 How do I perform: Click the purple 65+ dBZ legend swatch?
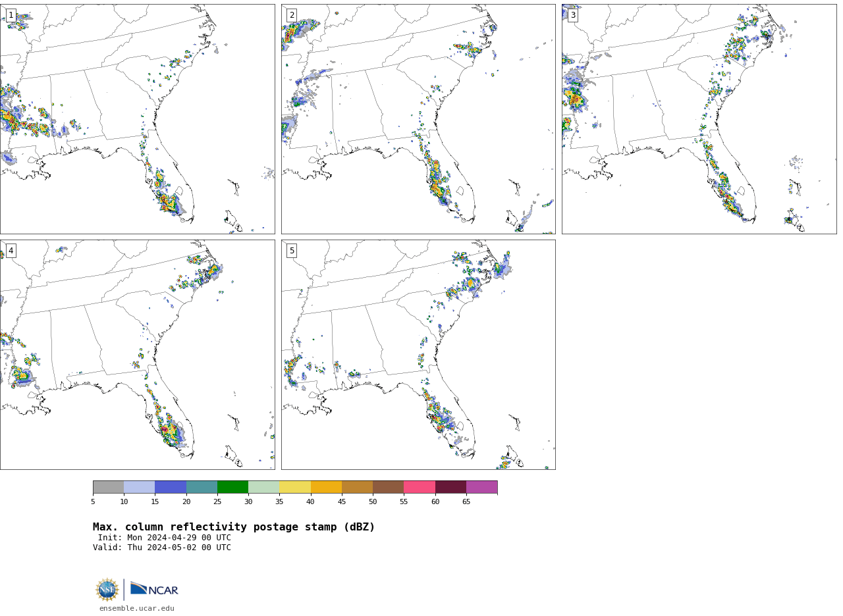point(481,487)
